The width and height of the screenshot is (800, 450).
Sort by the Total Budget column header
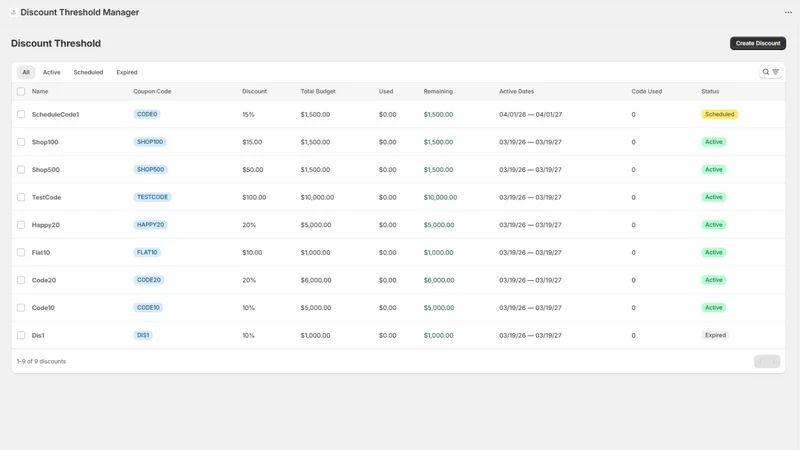[x=318, y=91]
